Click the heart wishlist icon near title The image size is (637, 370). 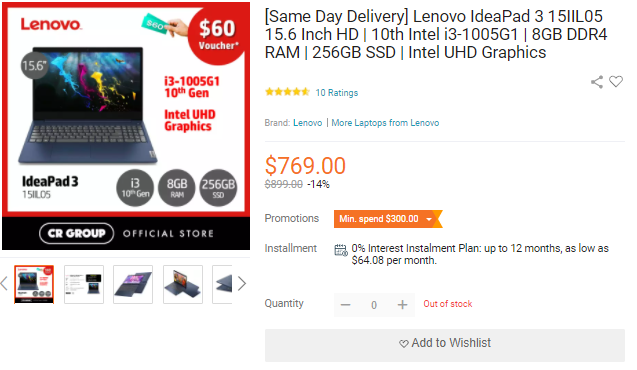pyautogui.click(x=616, y=82)
